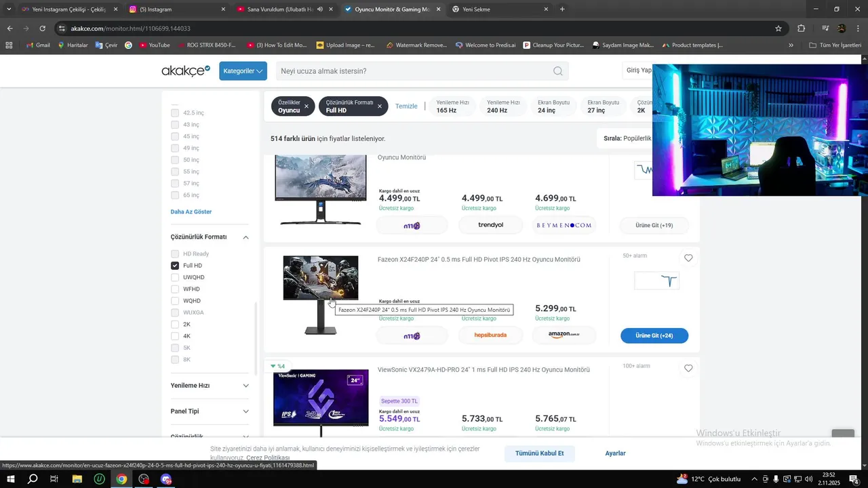The width and height of the screenshot is (868, 488).
Task: Click the akakçe logo
Action: (186, 70)
